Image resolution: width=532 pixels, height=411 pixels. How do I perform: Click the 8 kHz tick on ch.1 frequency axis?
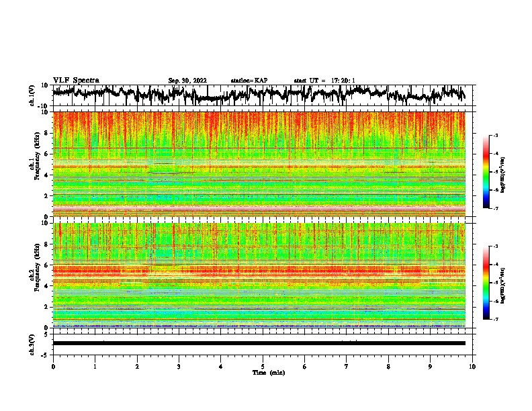pos(47,133)
